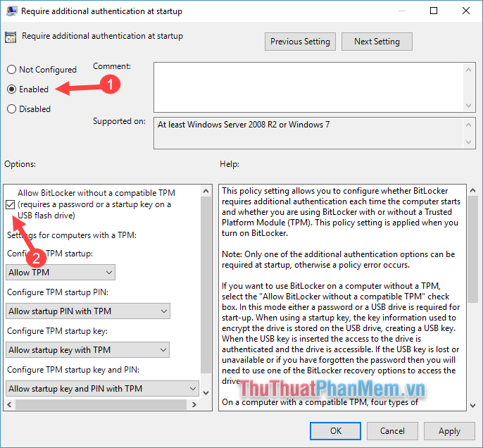Toggle Allow BitLocker without a compatible TPM checkbox

(x=10, y=204)
